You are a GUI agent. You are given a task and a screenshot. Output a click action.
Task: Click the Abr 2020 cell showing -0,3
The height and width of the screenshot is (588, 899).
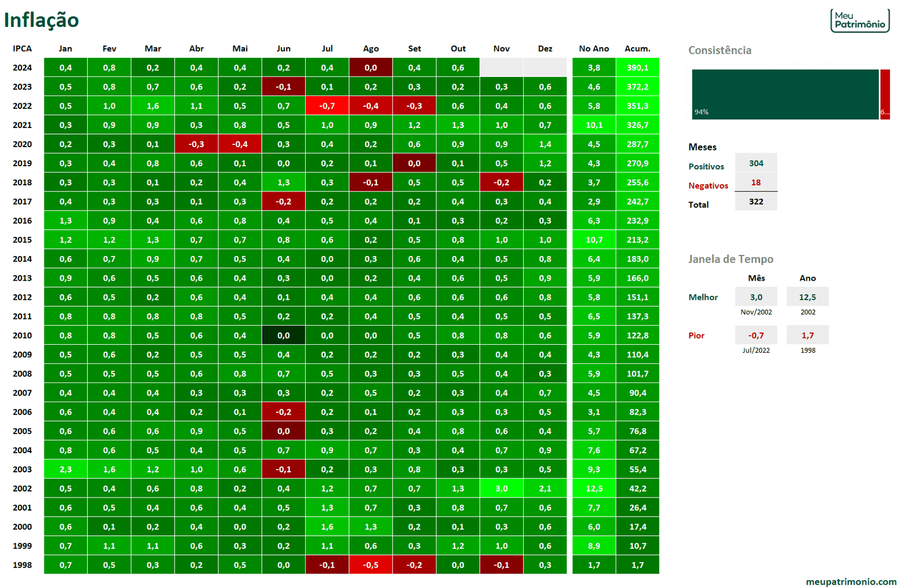click(x=197, y=144)
